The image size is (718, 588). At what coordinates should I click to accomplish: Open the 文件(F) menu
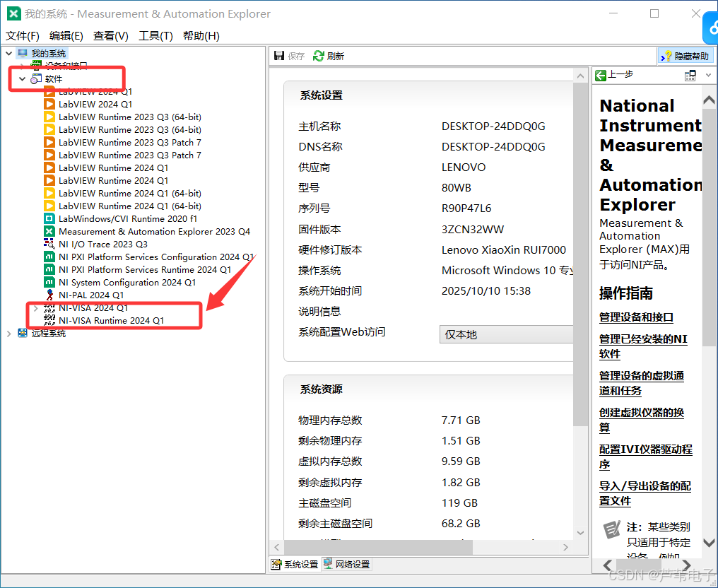(x=23, y=36)
